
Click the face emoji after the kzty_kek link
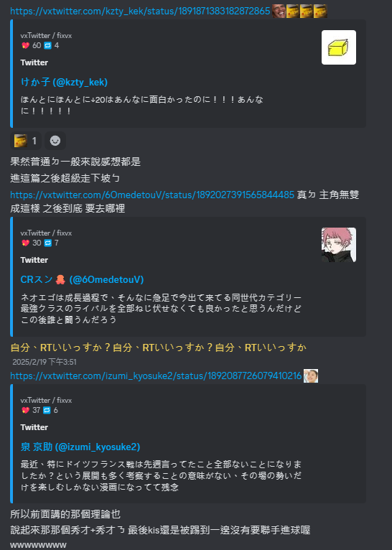click(x=279, y=11)
